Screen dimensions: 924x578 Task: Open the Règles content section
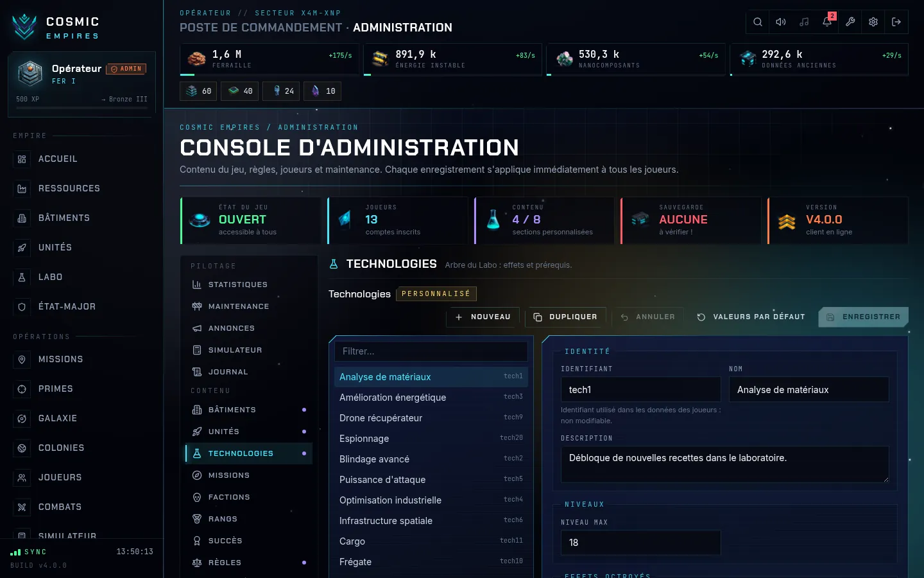[x=249, y=563]
